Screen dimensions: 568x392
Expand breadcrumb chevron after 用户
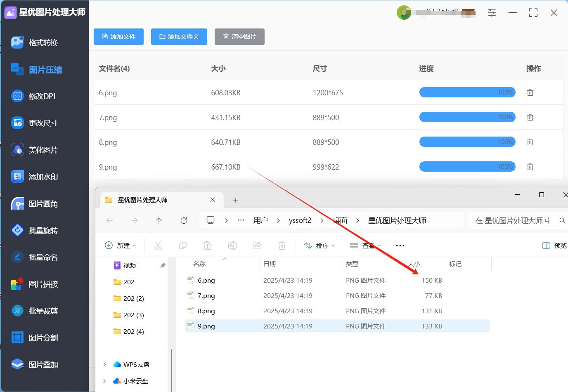pyautogui.click(x=279, y=221)
